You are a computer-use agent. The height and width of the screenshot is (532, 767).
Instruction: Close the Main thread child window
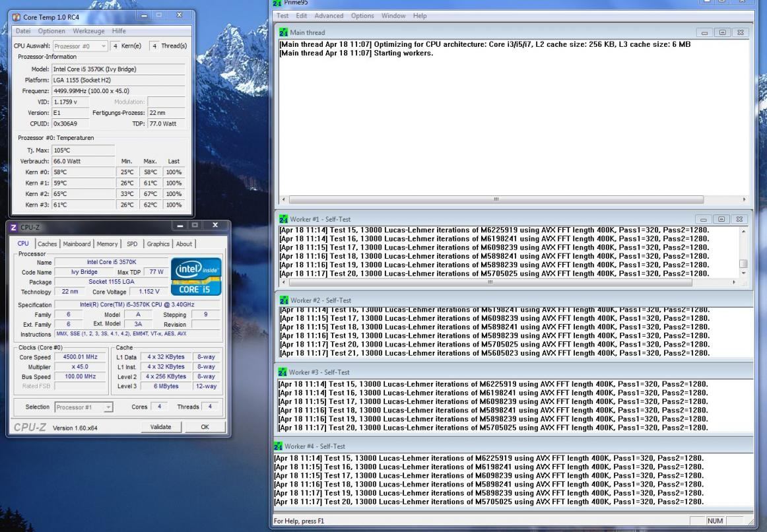(x=740, y=33)
